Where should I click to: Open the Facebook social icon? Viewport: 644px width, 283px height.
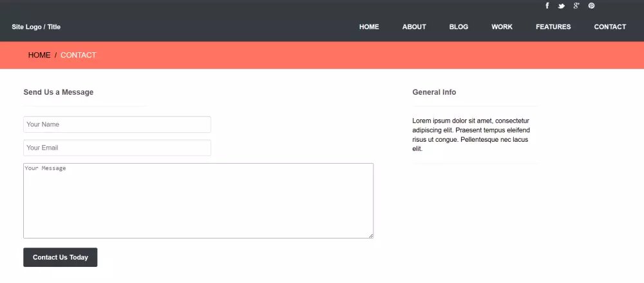(x=547, y=6)
